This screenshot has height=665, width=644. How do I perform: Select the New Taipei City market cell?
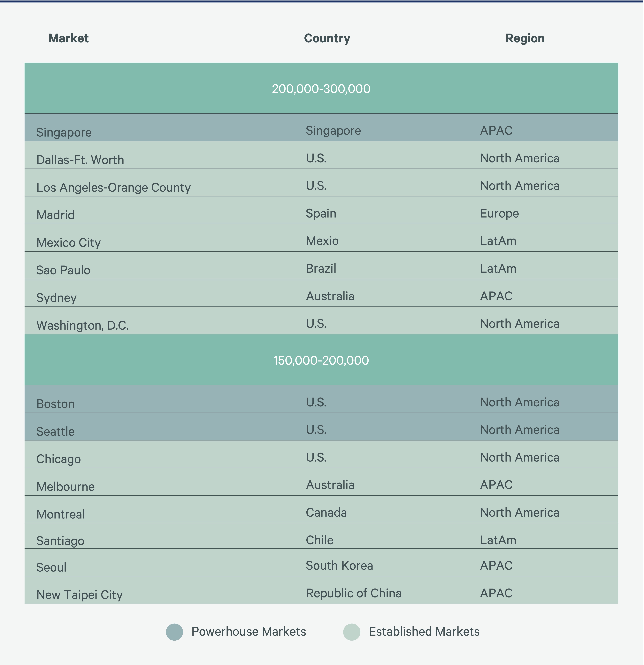(80, 595)
